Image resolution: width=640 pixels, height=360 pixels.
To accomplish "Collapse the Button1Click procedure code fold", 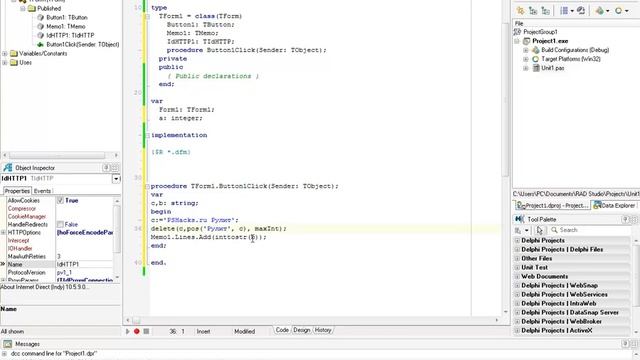I will click(x=147, y=186).
